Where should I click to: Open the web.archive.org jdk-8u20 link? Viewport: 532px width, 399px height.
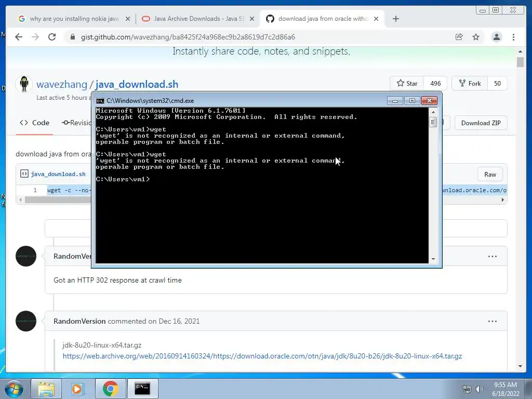[x=262, y=356]
